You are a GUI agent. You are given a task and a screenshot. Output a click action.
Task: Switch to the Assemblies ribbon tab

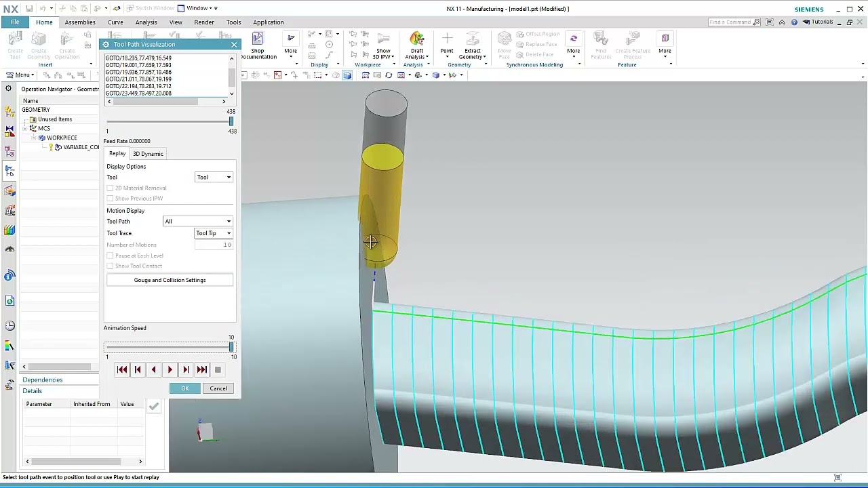click(x=80, y=22)
